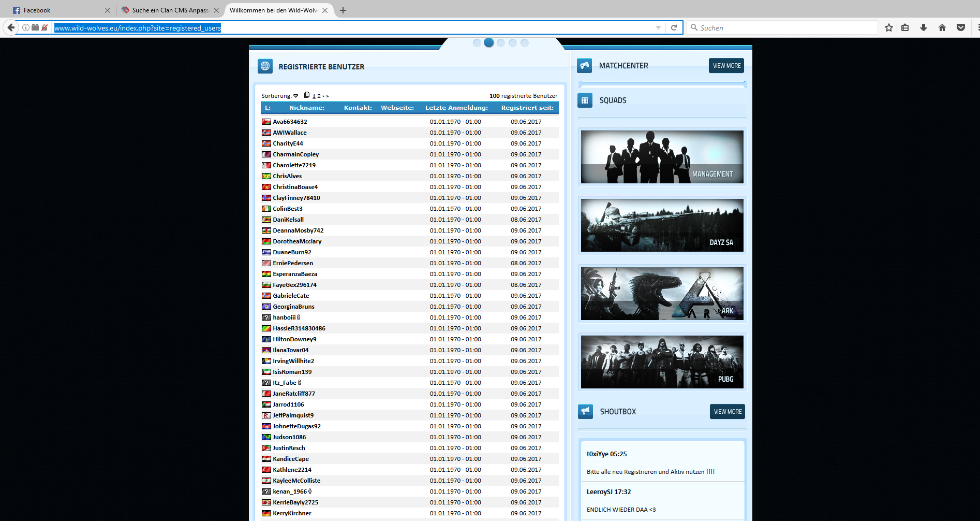This screenshot has width=980, height=521.
Task: Click the browser back arrow button
Action: (x=11, y=27)
